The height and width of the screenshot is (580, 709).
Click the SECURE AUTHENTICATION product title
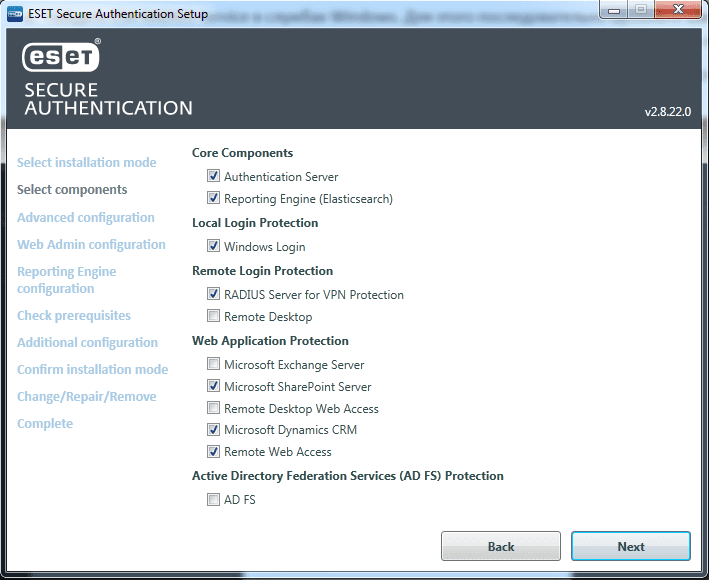(x=108, y=99)
